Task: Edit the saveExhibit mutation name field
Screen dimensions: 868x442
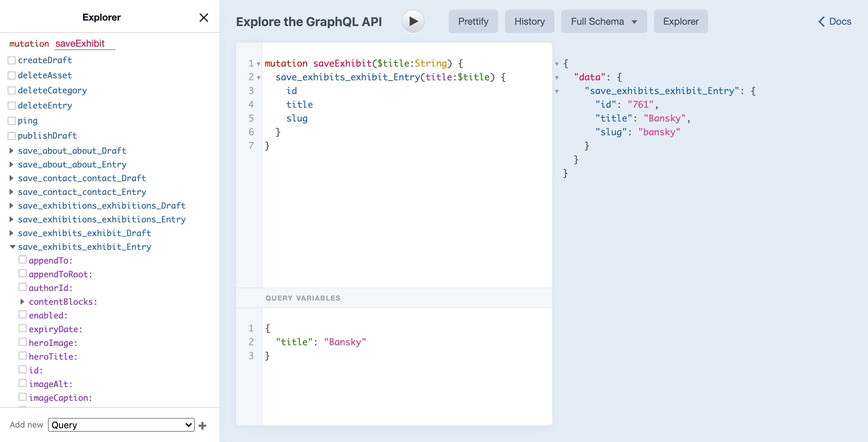Action: pyautogui.click(x=85, y=44)
